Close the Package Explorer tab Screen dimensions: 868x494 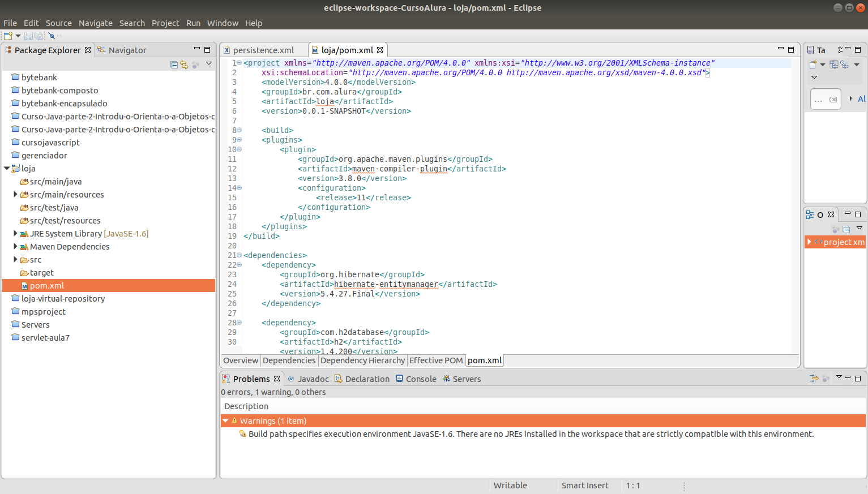pos(88,50)
